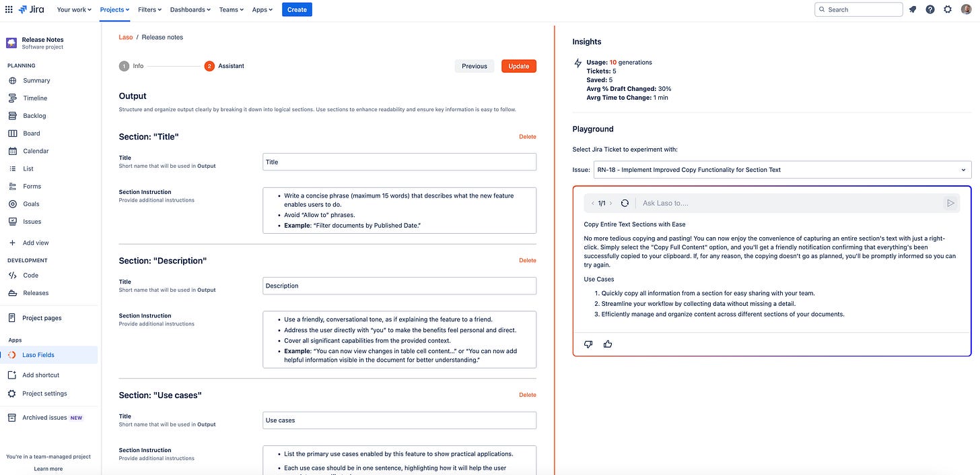Open the settings gear icon
980x475 pixels.
[948, 9]
